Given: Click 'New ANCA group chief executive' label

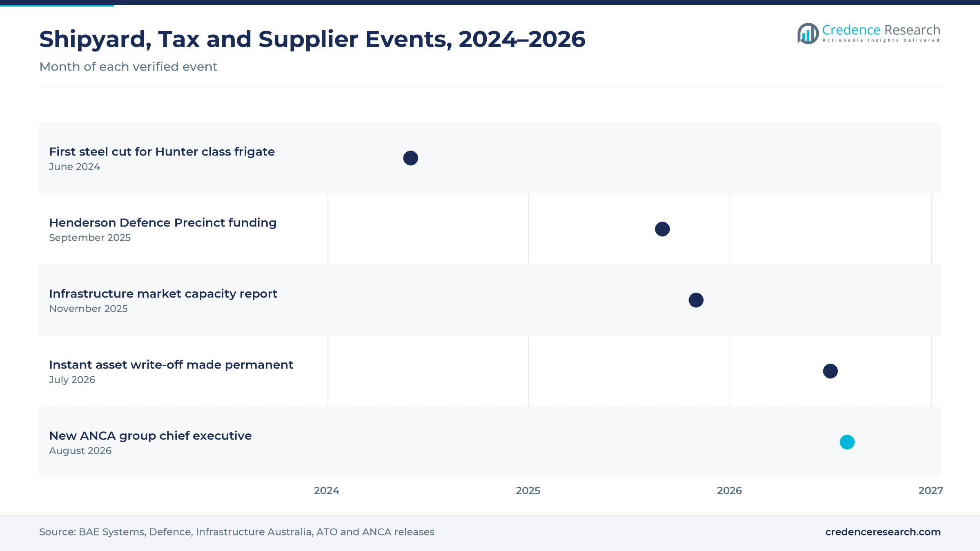Looking at the screenshot, I should tap(150, 435).
